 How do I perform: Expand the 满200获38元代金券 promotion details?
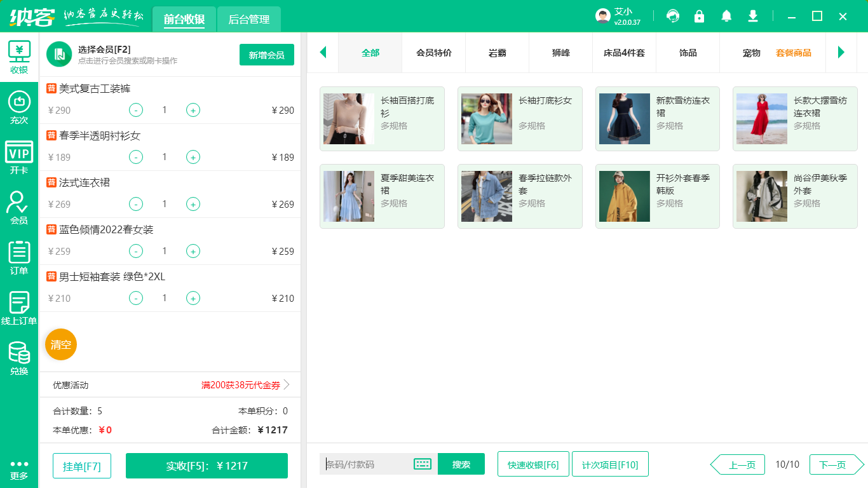[241, 384]
